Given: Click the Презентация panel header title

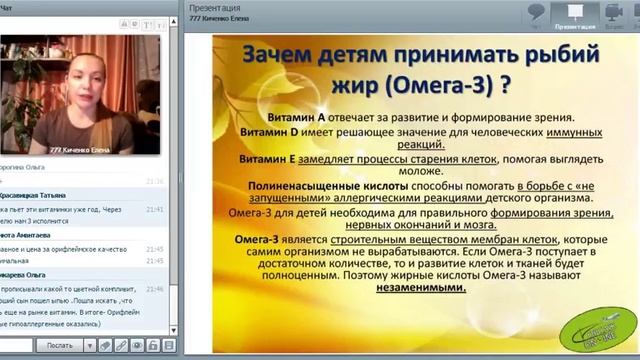Looking at the screenshot, I should (x=215, y=8).
